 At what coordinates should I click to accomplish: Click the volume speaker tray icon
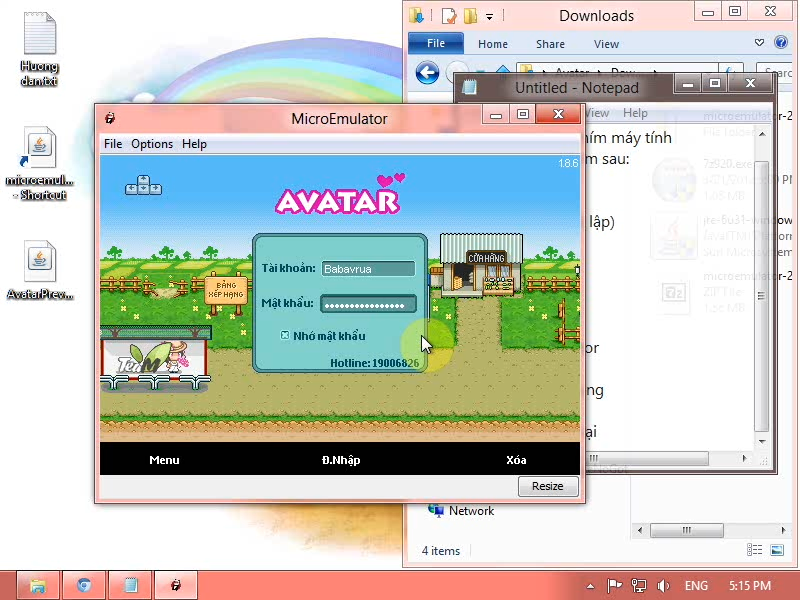(664, 586)
